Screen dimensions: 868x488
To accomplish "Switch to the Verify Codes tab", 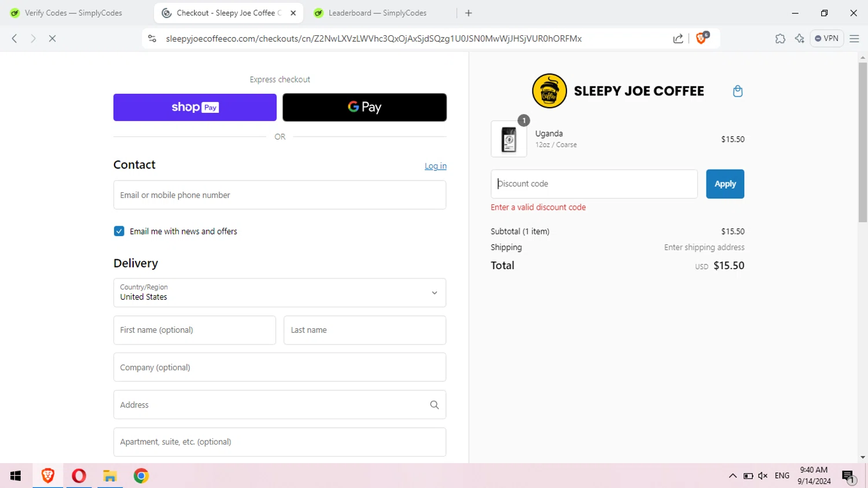I will pyautogui.click(x=73, y=13).
